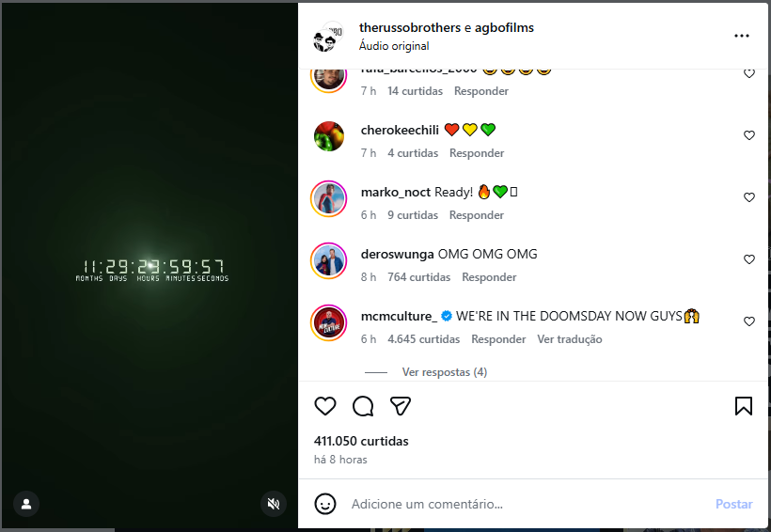Like cherokeechili's hearts comment
Viewport: 771px width, 532px height.
pos(749,135)
